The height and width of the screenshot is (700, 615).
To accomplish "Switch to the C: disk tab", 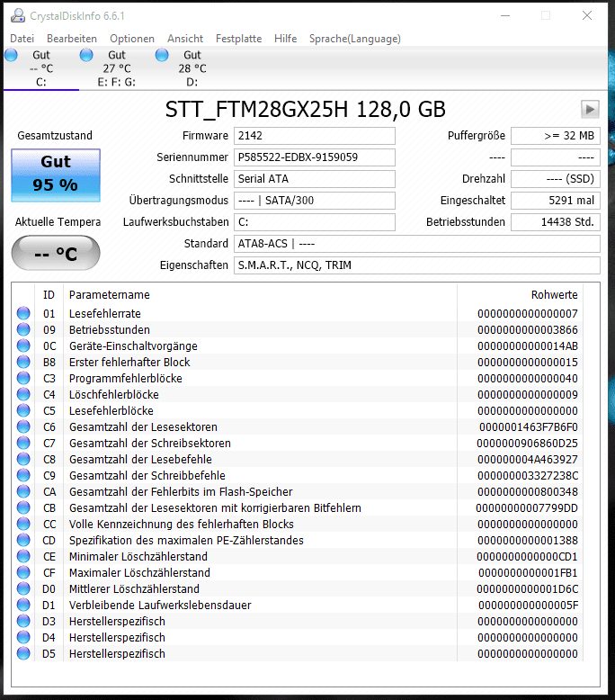I will coord(41,68).
